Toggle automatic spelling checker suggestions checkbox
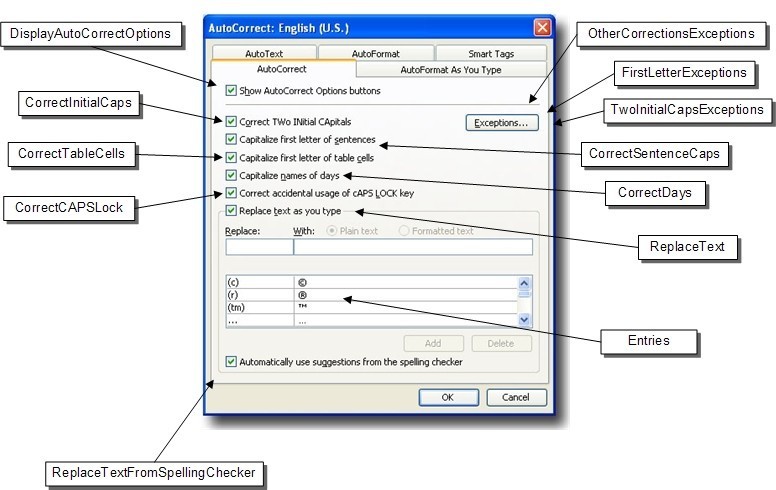 click(x=231, y=361)
